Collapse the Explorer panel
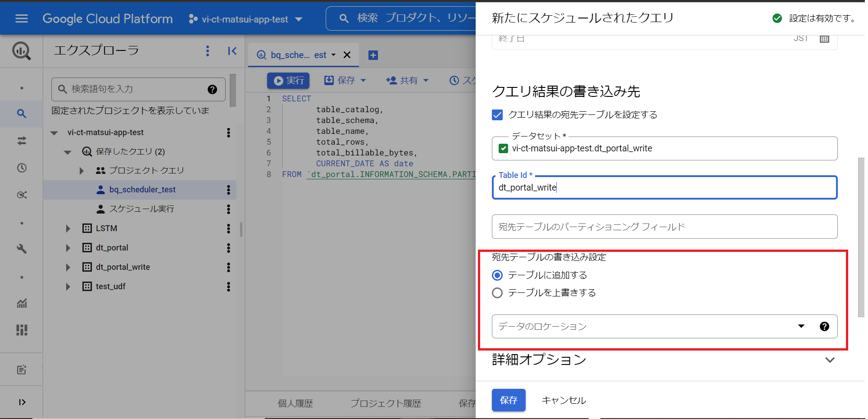Viewport: 868px width, 419px height. 232,51
